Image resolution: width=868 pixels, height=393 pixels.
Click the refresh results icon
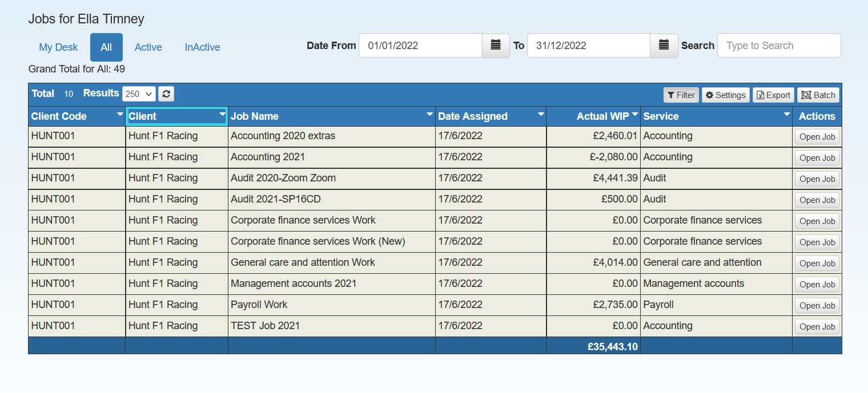point(166,94)
